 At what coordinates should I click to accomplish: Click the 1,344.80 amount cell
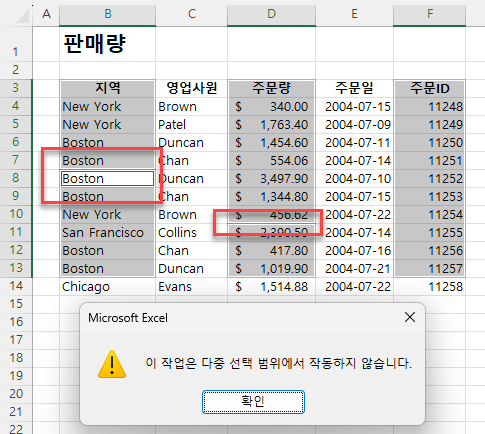pos(271,196)
